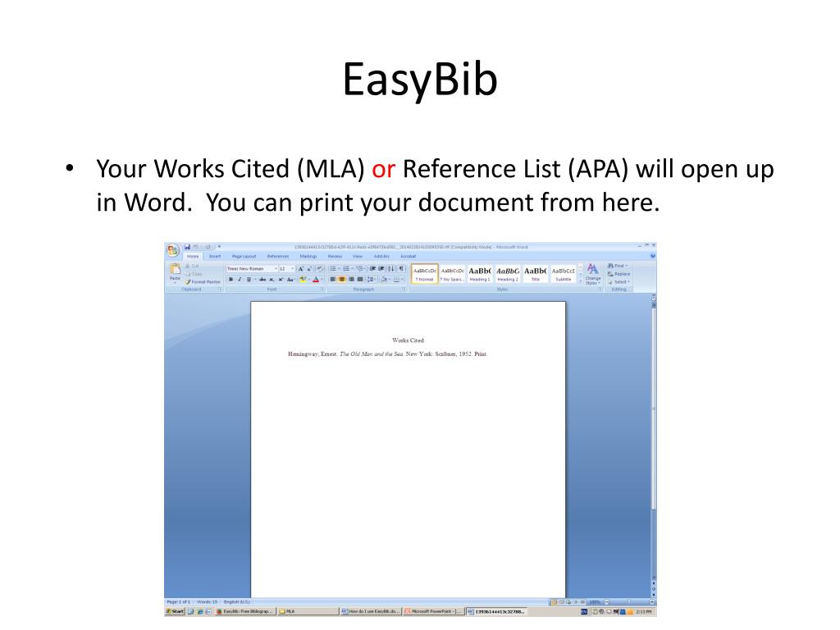840x630 pixels.
Task: Click the Windows Start button
Action: 175,611
